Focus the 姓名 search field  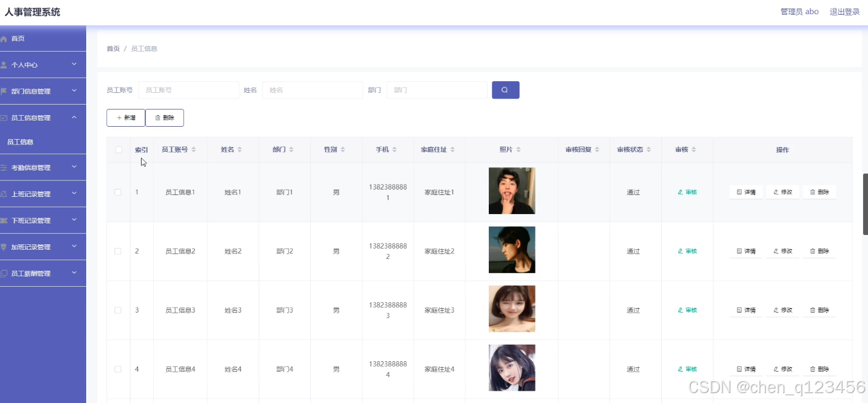click(313, 90)
